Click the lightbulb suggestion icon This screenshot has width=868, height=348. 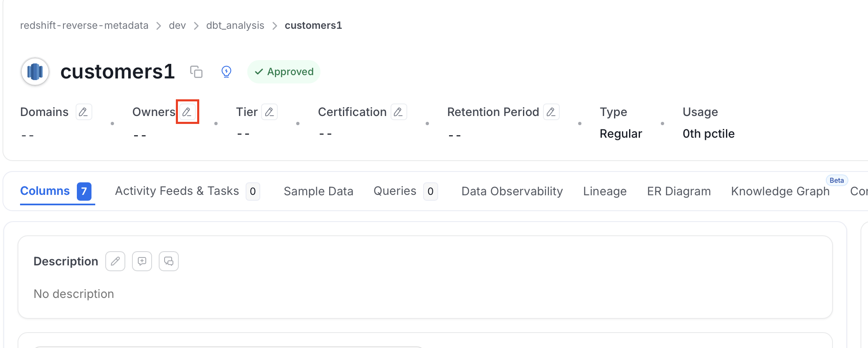click(226, 72)
